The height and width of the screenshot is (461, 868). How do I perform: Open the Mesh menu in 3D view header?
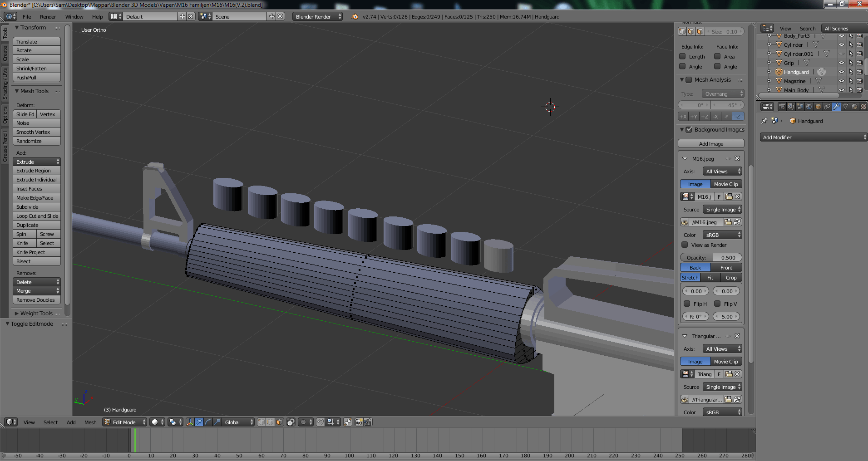90,422
